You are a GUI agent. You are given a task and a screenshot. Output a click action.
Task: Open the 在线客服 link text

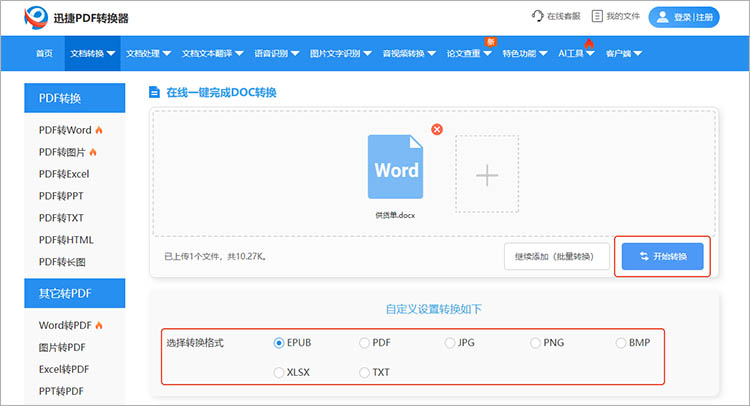click(x=564, y=16)
